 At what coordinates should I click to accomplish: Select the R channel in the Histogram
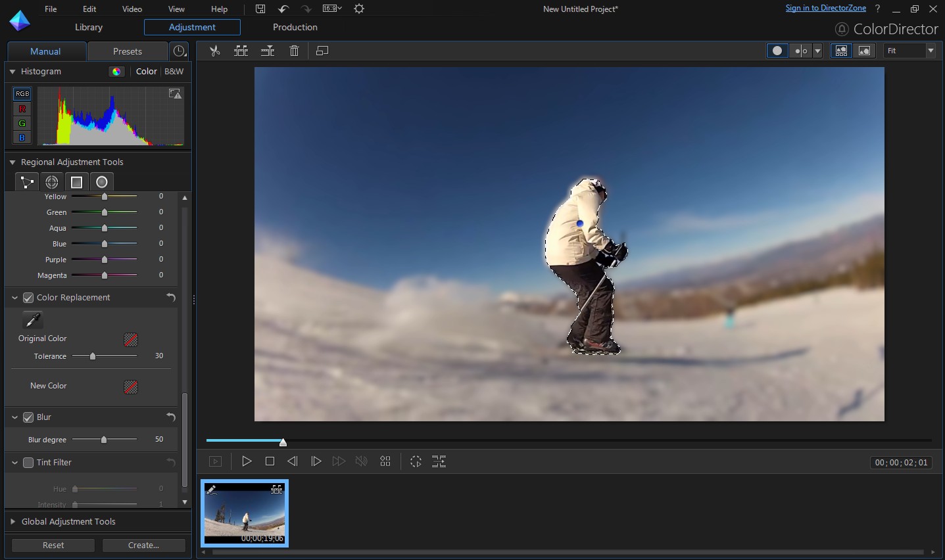click(x=22, y=108)
